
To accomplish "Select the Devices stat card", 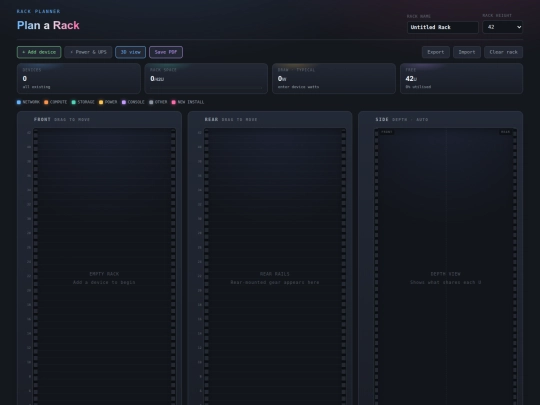I will click(79, 79).
